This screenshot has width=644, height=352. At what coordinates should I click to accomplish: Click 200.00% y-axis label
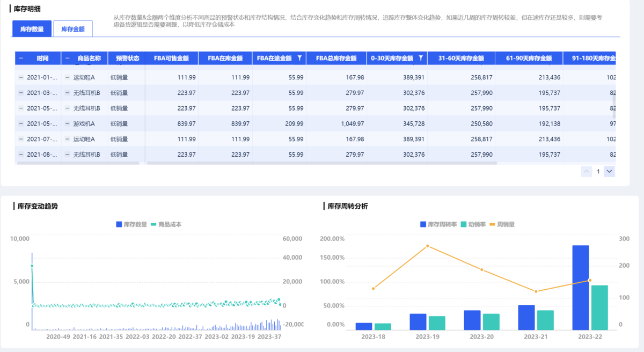[332, 238]
